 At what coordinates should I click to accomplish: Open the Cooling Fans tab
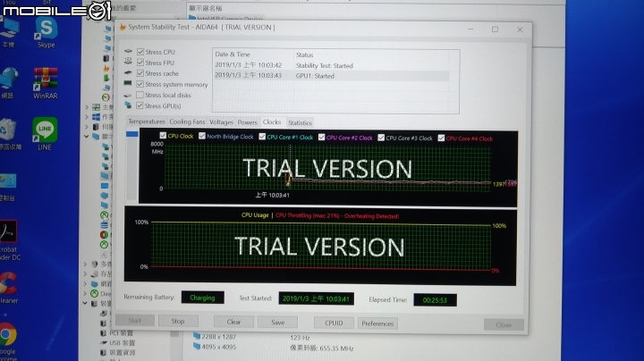(x=187, y=122)
